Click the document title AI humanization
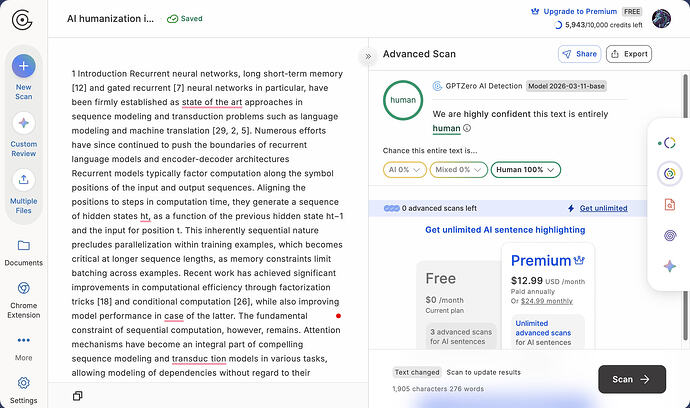Image resolution: width=690 pixels, height=408 pixels. click(110, 18)
